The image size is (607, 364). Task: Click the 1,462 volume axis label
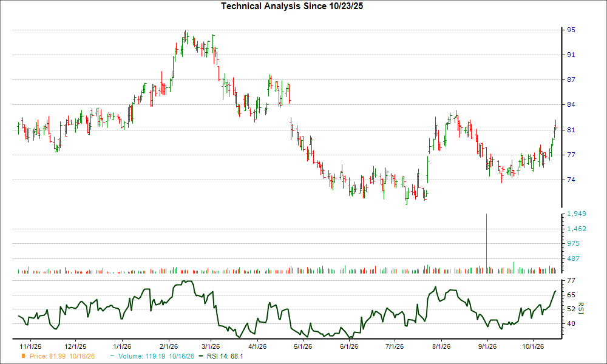pos(577,229)
